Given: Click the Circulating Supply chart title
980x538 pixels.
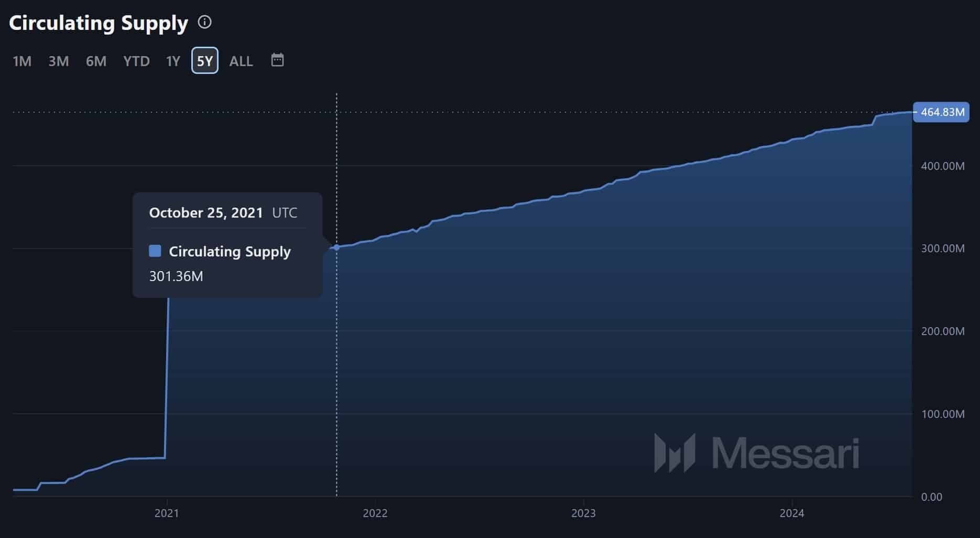Looking at the screenshot, I should tap(99, 23).
